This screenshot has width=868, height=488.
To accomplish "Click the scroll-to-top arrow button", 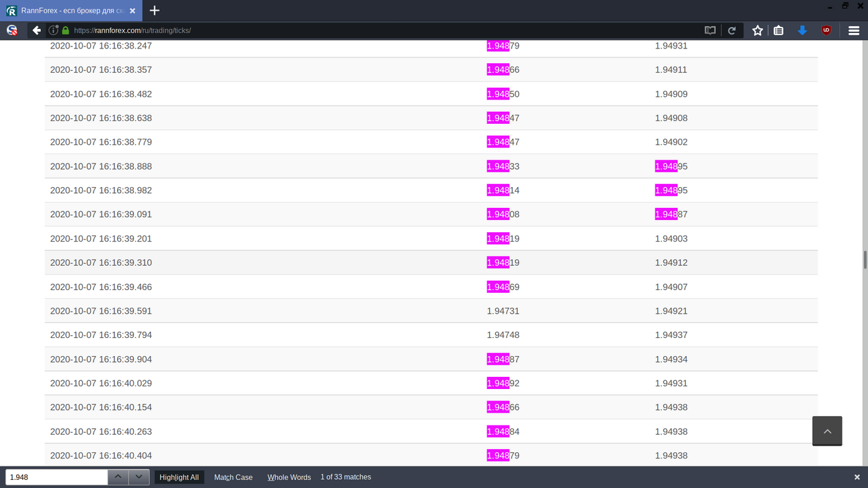I will point(827,431).
